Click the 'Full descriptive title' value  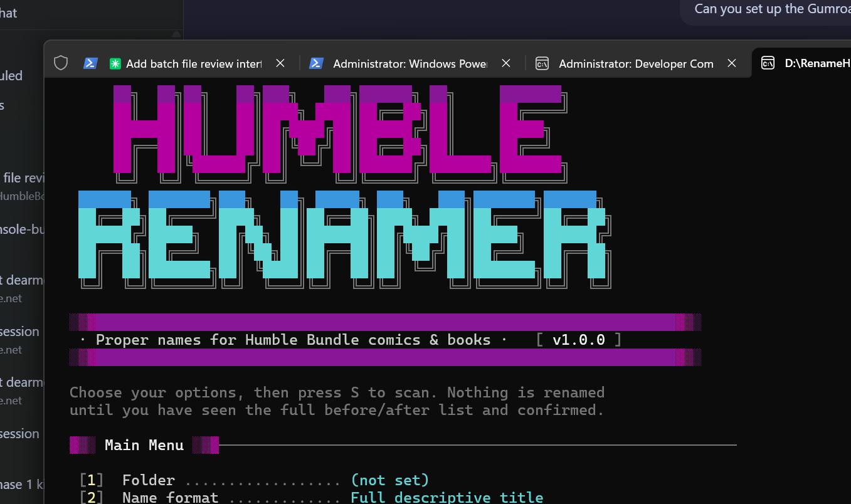[x=447, y=498]
